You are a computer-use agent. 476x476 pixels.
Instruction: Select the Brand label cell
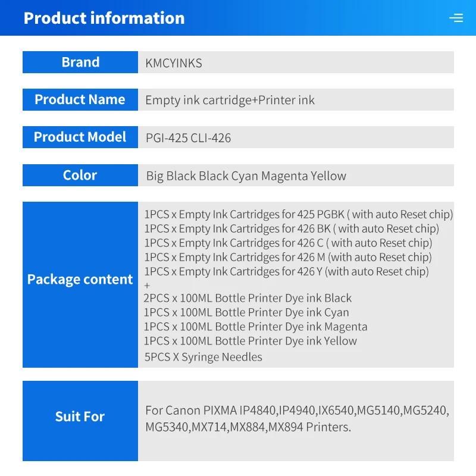(80, 62)
